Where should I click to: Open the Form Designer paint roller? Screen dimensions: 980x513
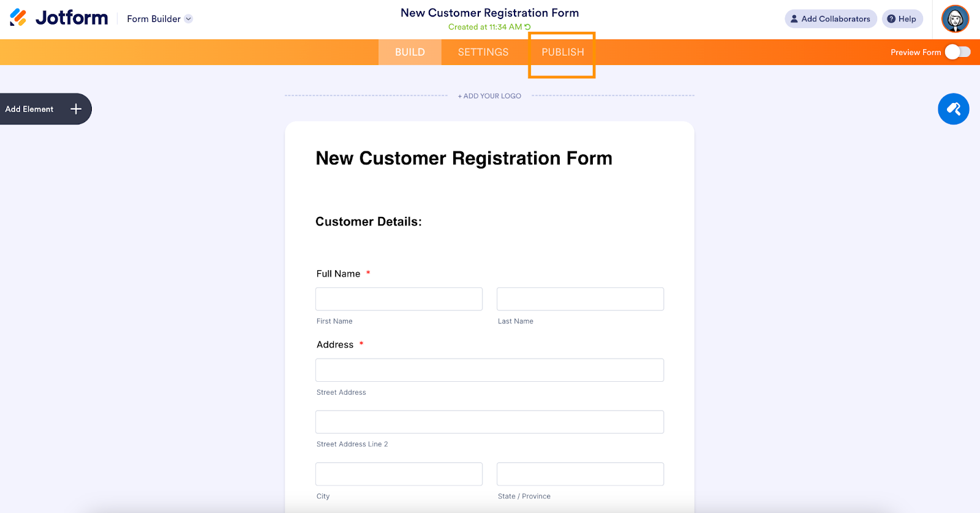tap(953, 109)
